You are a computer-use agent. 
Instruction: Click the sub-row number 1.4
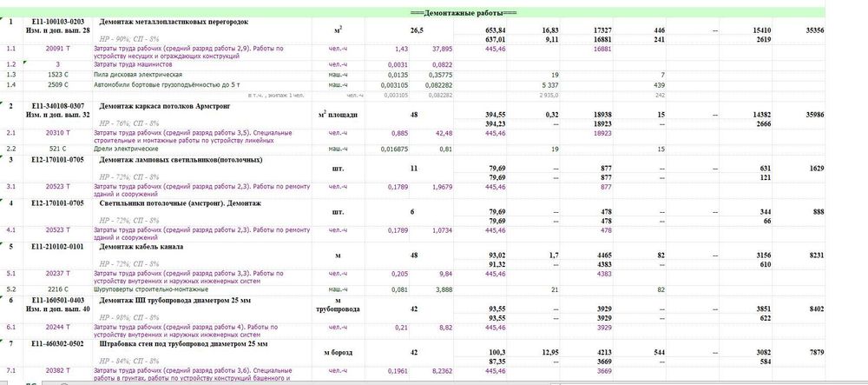pyautogui.click(x=11, y=85)
